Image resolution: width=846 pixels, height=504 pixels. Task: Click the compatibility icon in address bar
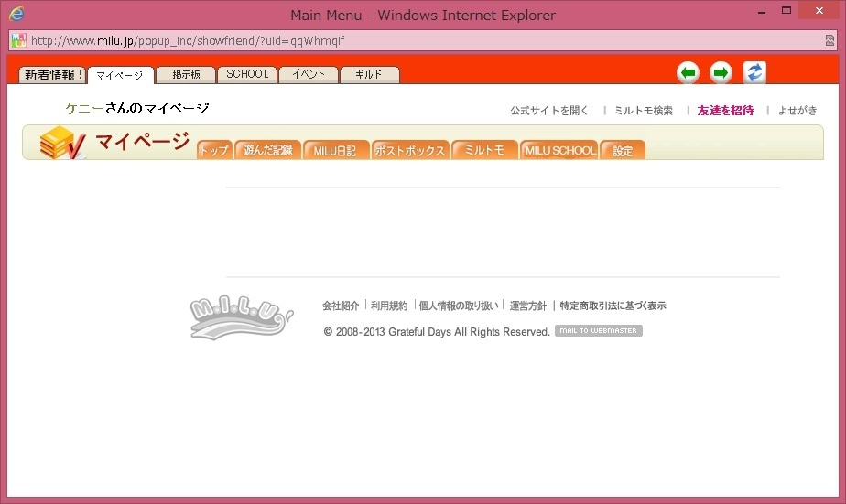click(829, 40)
